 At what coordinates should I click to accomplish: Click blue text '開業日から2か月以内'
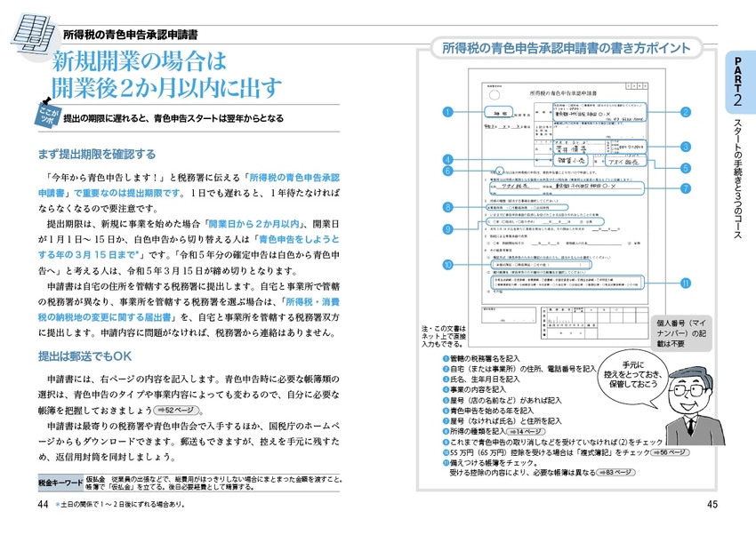pos(253,224)
